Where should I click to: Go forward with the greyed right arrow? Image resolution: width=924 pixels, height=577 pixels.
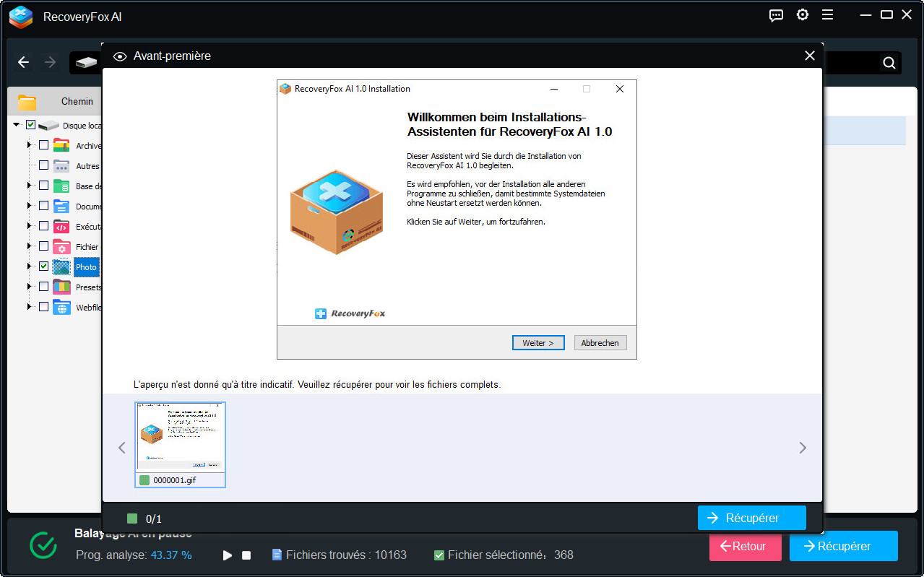pos(50,62)
